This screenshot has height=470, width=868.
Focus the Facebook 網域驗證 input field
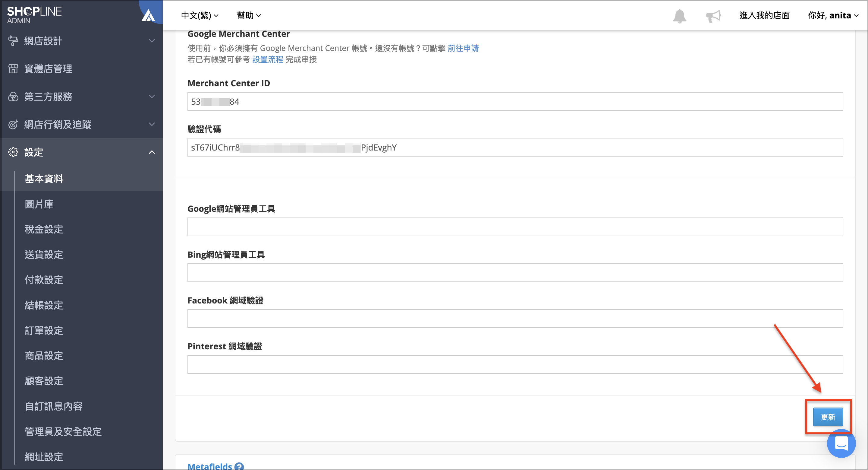[x=515, y=319]
